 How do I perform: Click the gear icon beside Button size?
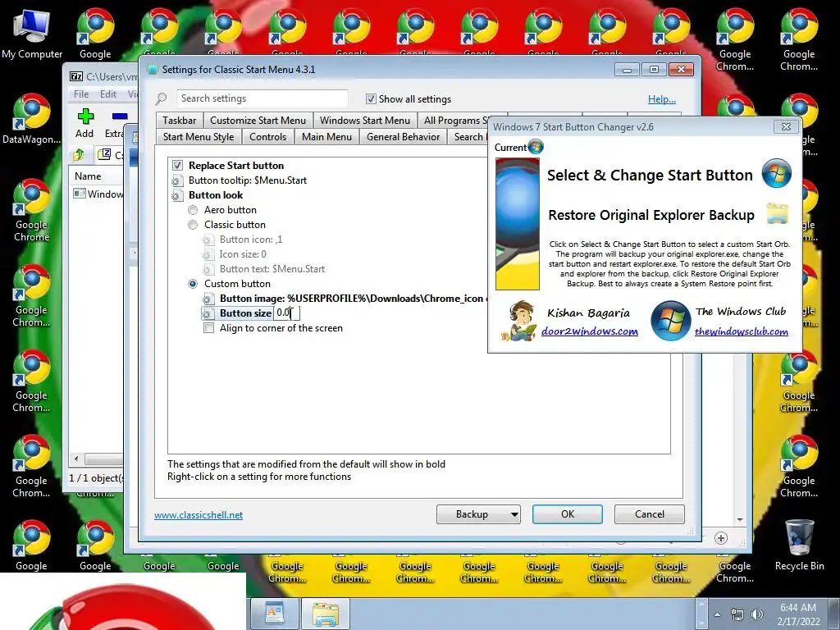[x=208, y=313]
